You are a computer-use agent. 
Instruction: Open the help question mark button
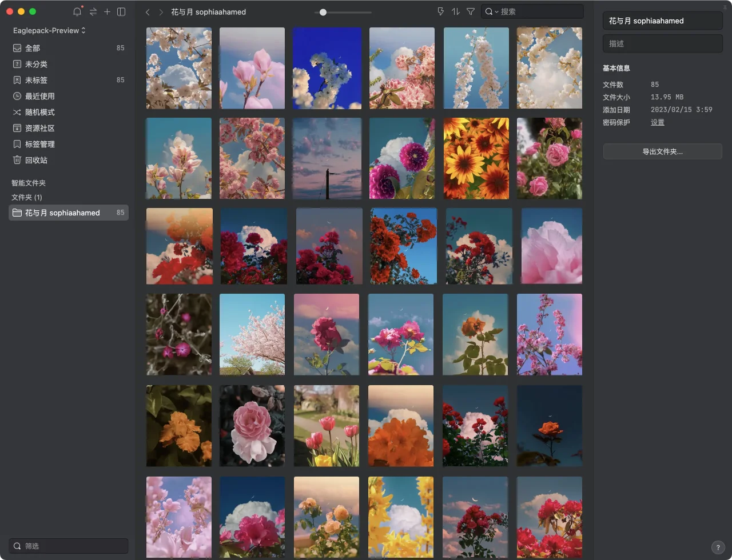[x=718, y=547]
